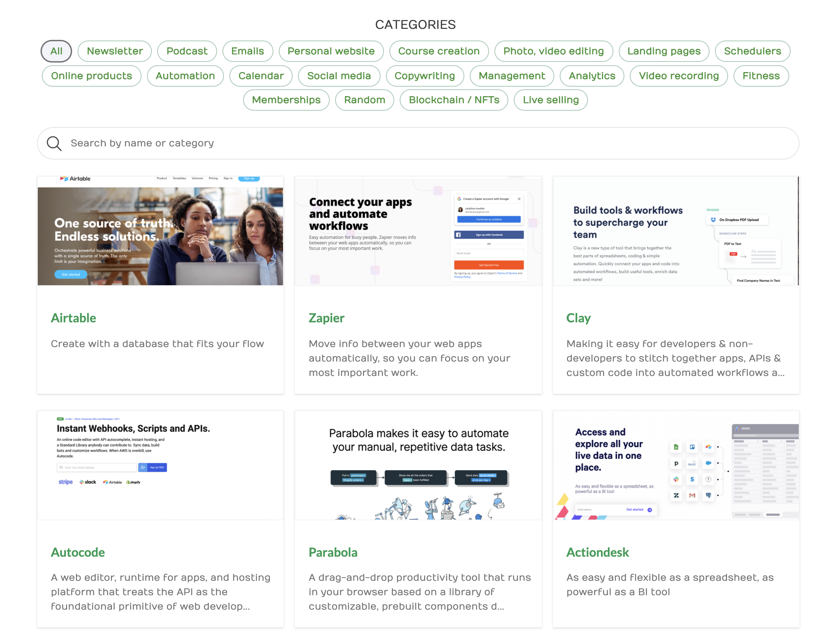Click the Autocode preview image

(x=160, y=465)
